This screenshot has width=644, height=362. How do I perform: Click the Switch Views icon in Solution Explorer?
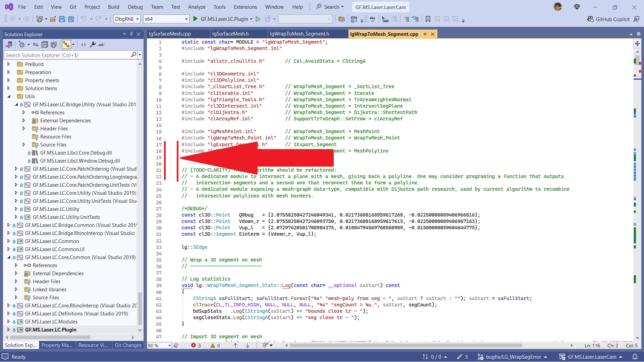coord(9,44)
